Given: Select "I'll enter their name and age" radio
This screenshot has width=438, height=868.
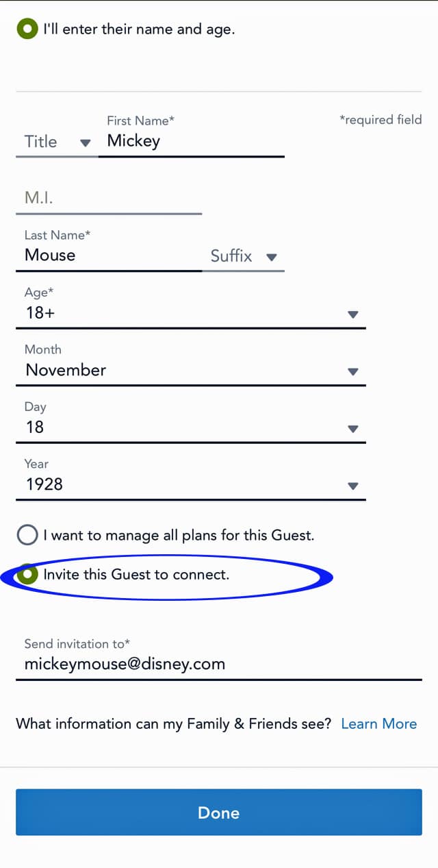Looking at the screenshot, I should (27, 29).
